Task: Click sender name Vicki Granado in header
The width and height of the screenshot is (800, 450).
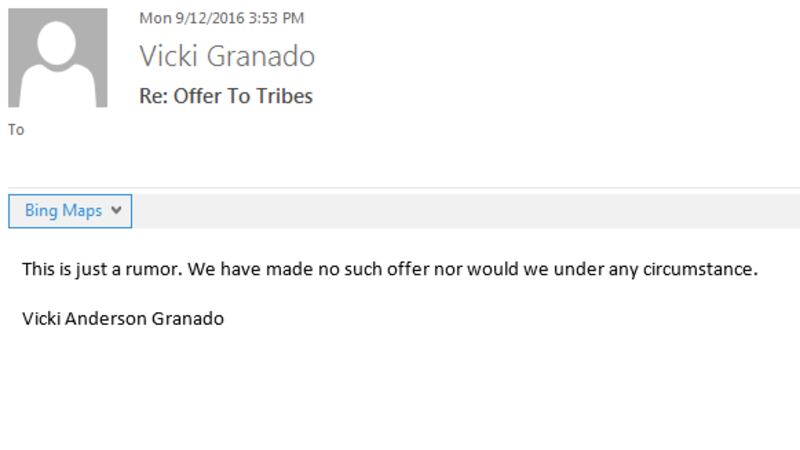Action: click(x=227, y=56)
